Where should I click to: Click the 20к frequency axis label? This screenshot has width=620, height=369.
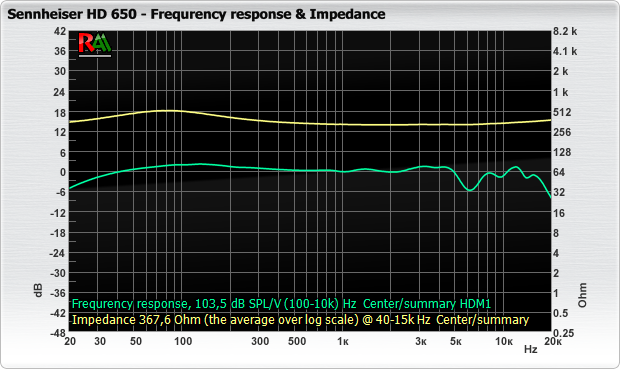click(x=553, y=341)
